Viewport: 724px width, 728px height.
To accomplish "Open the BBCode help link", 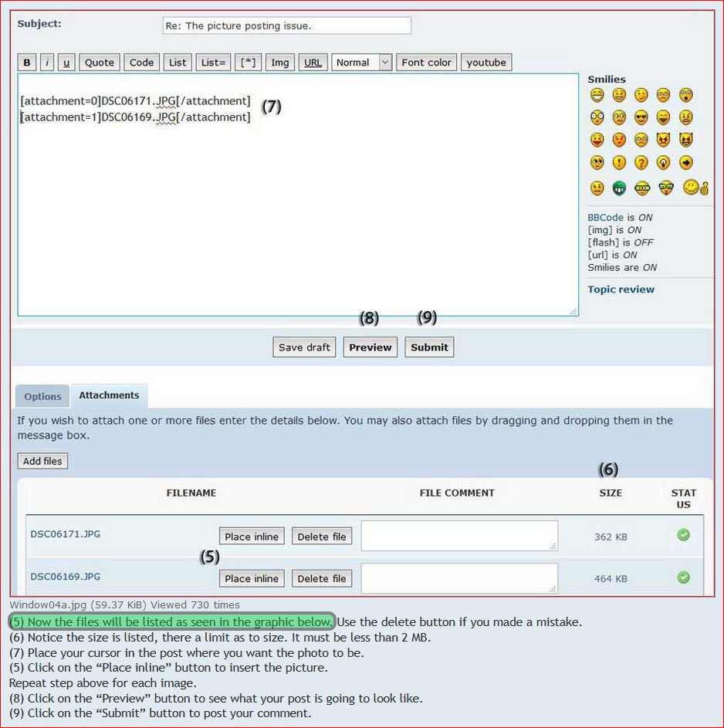I will 605,217.
